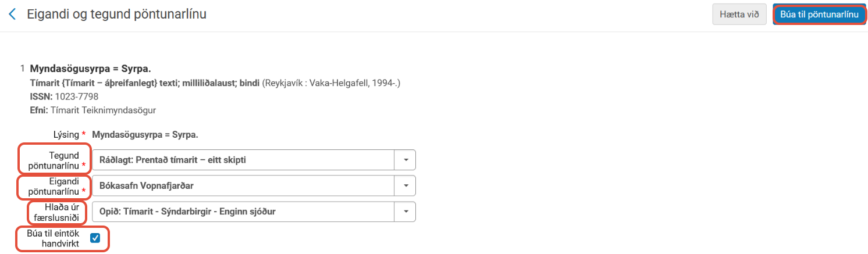Expand the Hlaða úr færslusniði dropdown arrow

point(405,212)
